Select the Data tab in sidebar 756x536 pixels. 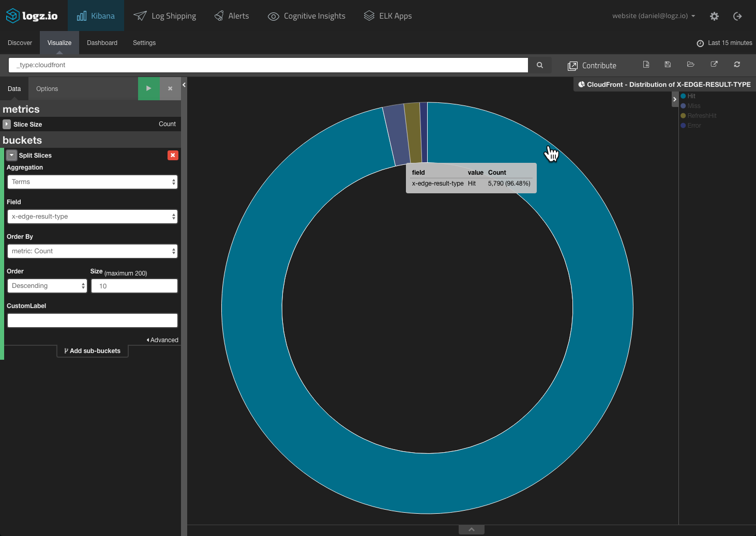click(x=14, y=89)
